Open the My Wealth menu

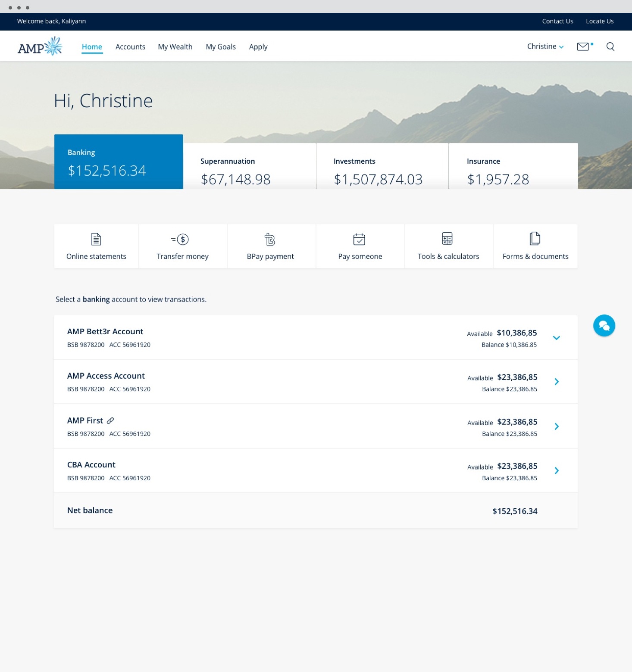(x=175, y=47)
